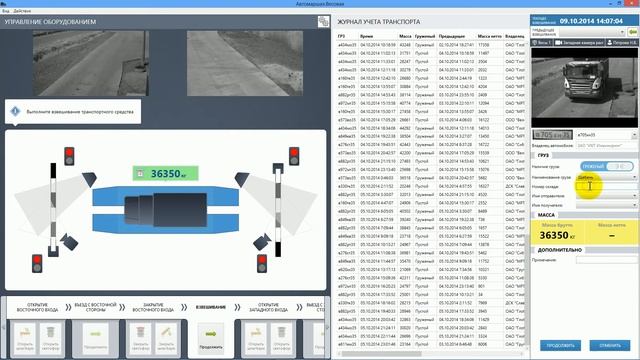
Task: Click the blue Продолжить button in the right panel
Action: (560, 345)
